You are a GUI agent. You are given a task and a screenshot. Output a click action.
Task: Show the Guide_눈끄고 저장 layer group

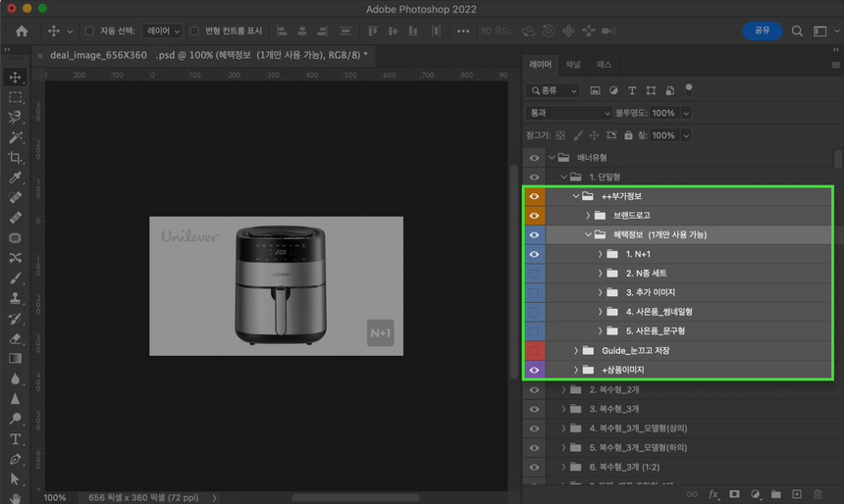tap(534, 350)
